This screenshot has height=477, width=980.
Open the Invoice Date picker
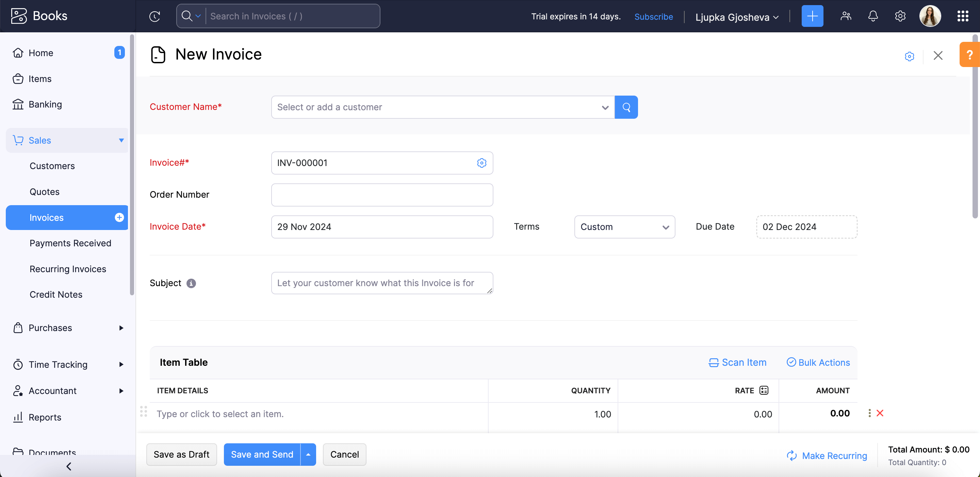click(x=382, y=227)
